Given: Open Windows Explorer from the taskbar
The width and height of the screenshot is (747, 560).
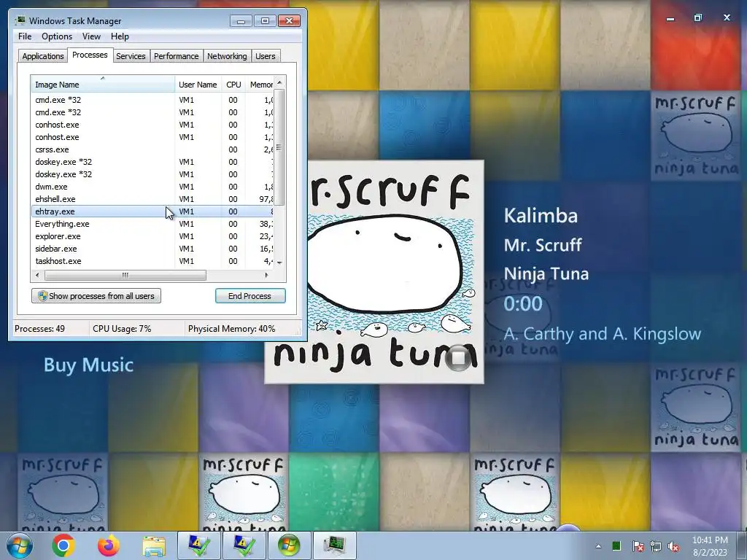Looking at the screenshot, I should pos(154,546).
